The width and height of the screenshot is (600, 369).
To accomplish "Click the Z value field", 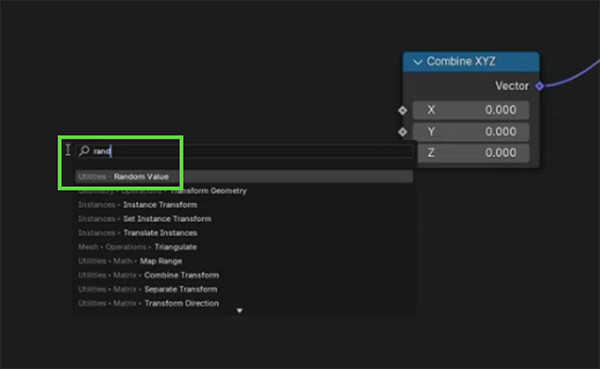I will click(x=473, y=153).
